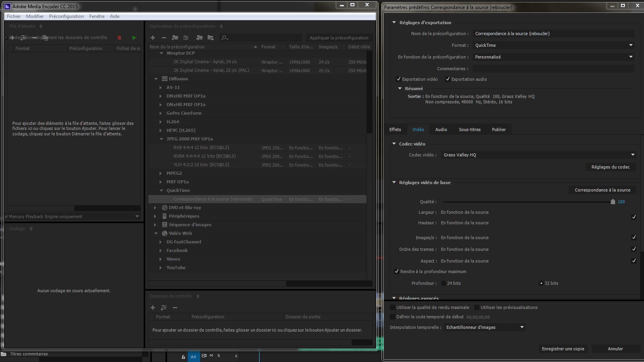644x362 pixels.
Task: Click the Appliquer la préconfiguration button
Action: (339, 38)
